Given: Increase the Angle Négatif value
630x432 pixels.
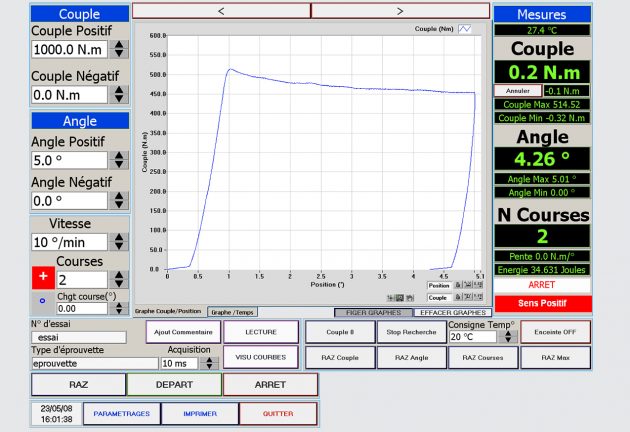Looking at the screenshot, I should [x=119, y=196].
